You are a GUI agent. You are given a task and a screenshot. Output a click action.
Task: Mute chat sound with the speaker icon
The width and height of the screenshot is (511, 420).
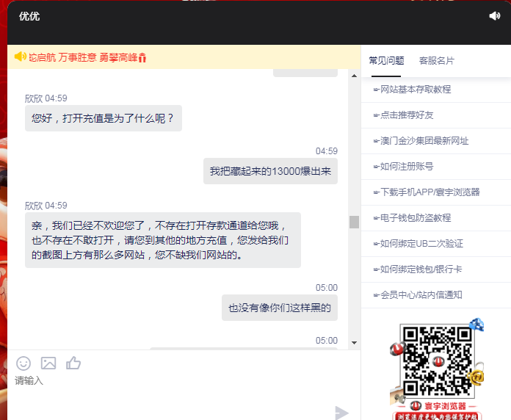pos(495,16)
